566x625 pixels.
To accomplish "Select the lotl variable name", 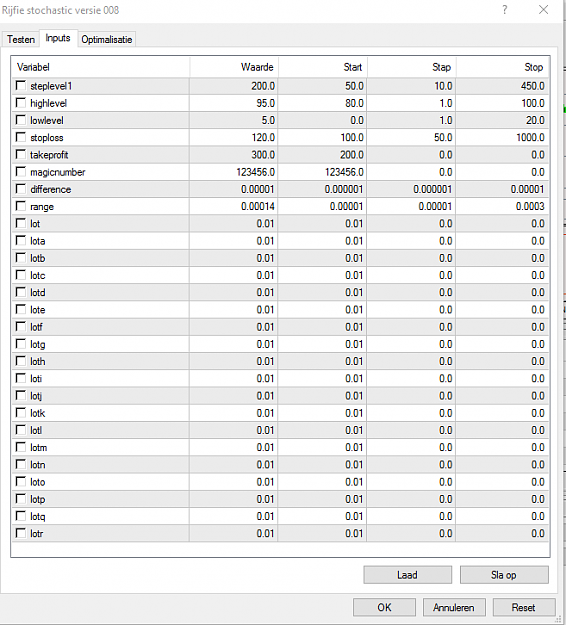I will coord(36,430).
